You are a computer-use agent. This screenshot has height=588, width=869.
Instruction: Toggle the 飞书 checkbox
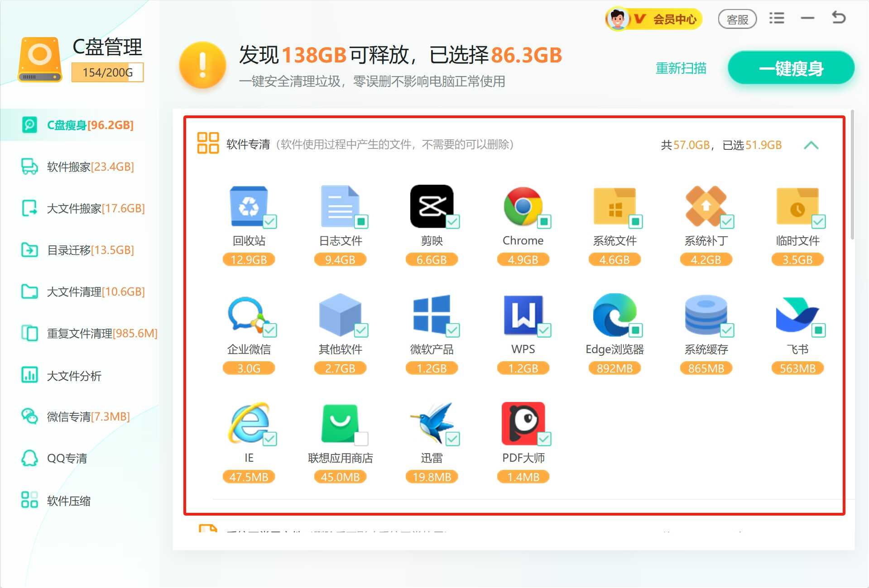819,330
